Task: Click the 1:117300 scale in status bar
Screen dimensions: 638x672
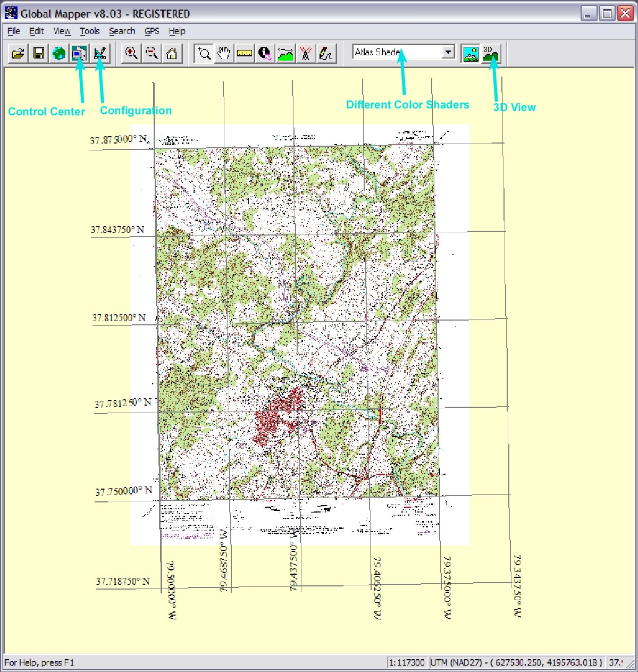Action: point(407,662)
